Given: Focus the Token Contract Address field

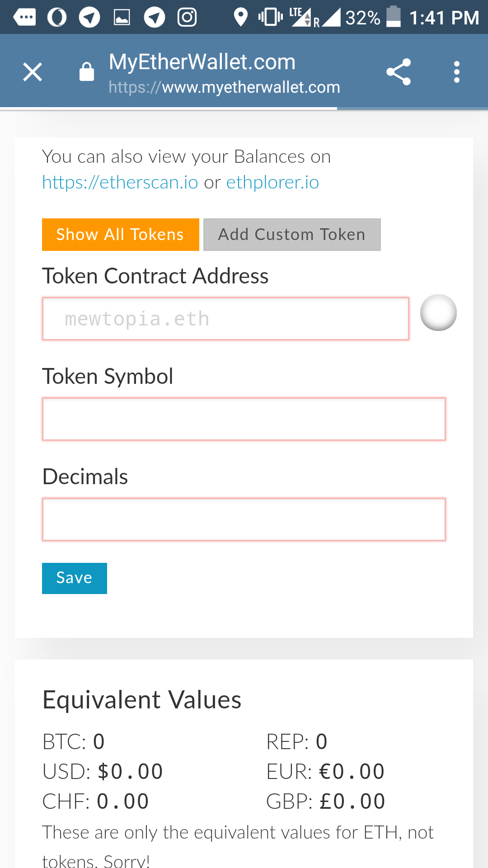Looking at the screenshot, I should 225,319.
